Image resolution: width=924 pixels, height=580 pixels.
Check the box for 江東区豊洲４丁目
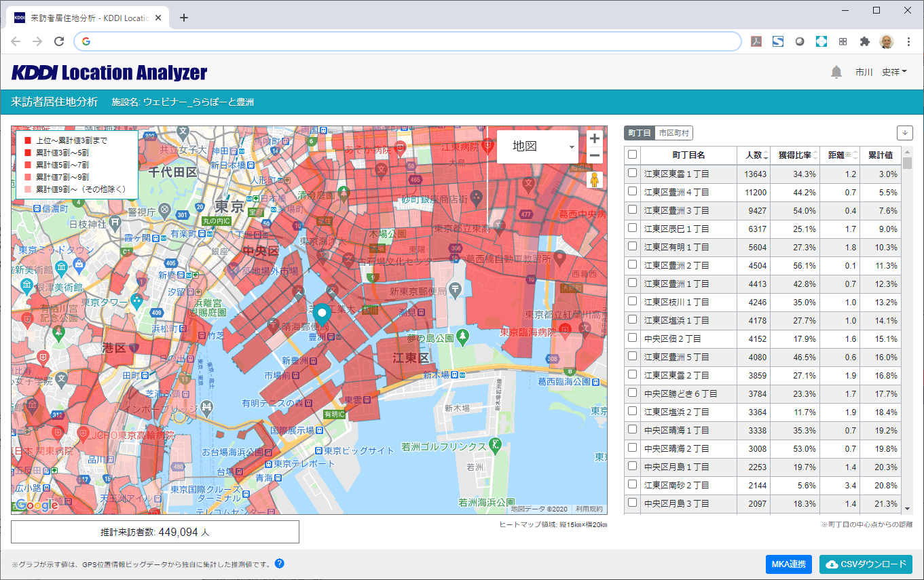633,191
